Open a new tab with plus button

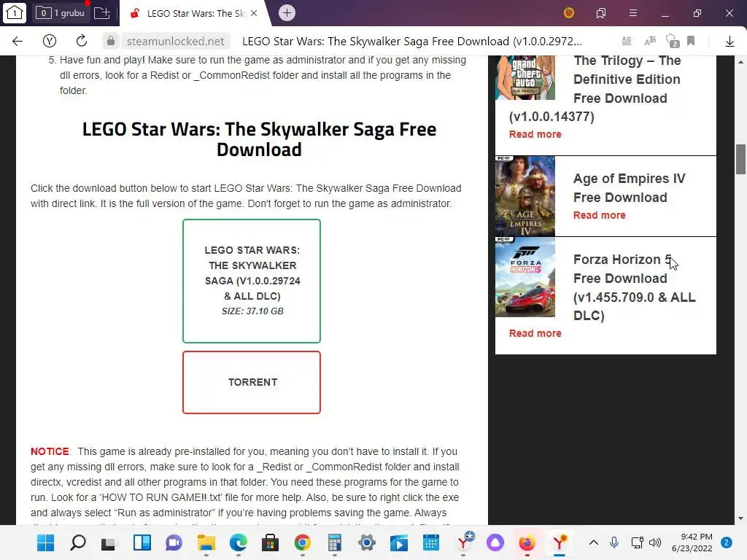[287, 13]
